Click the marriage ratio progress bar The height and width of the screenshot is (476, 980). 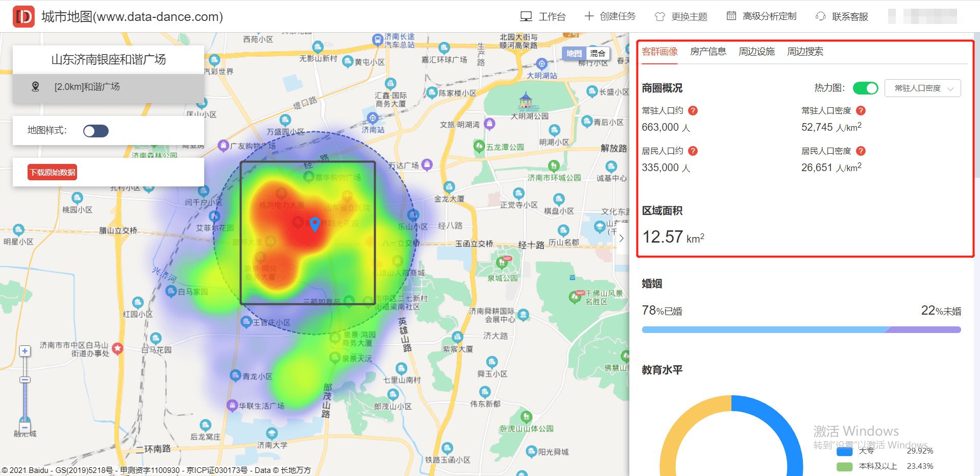pyautogui.click(x=801, y=330)
